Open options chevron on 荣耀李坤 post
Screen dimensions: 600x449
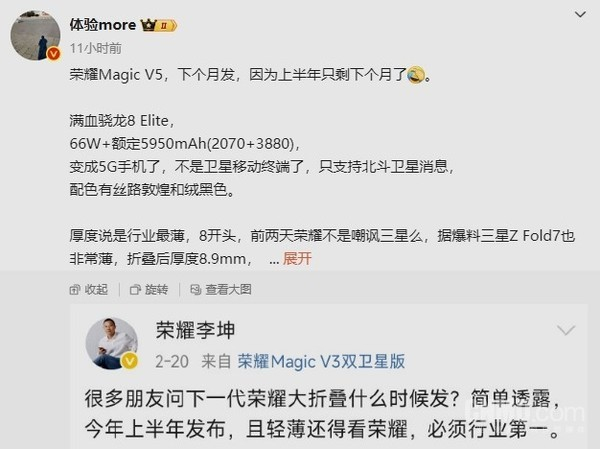tap(566, 330)
